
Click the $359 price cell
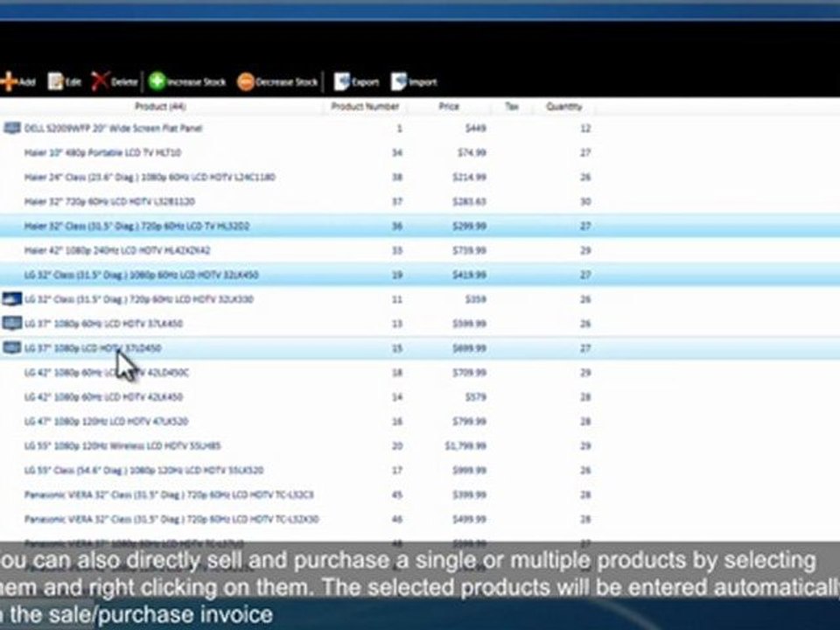coord(476,299)
